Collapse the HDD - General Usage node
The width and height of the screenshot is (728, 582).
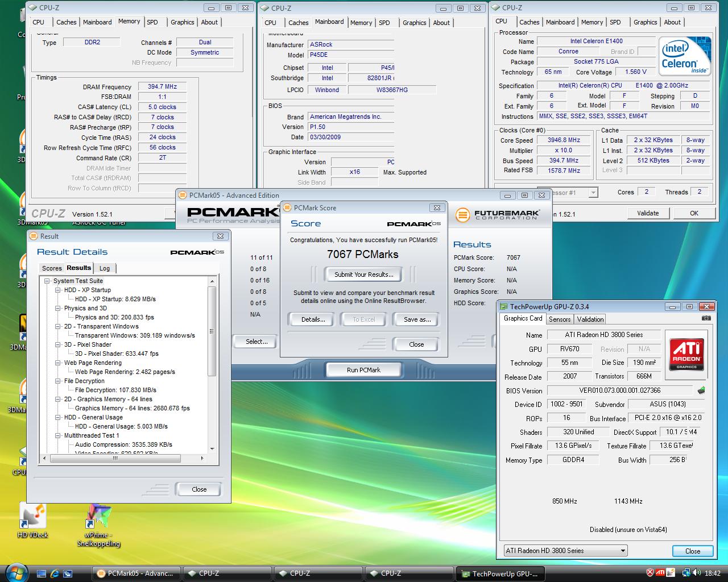pyautogui.click(x=58, y=417)
